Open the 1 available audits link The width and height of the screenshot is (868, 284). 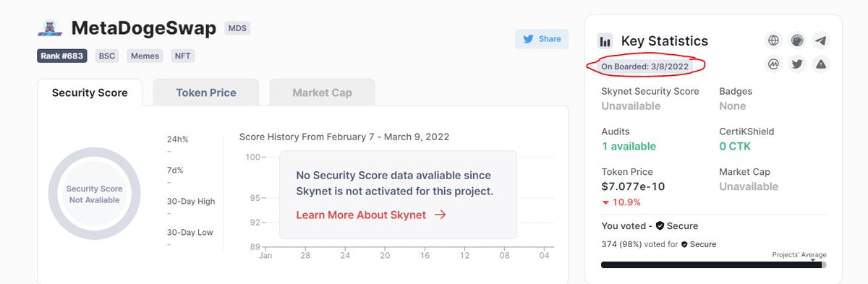pos(629,146)
